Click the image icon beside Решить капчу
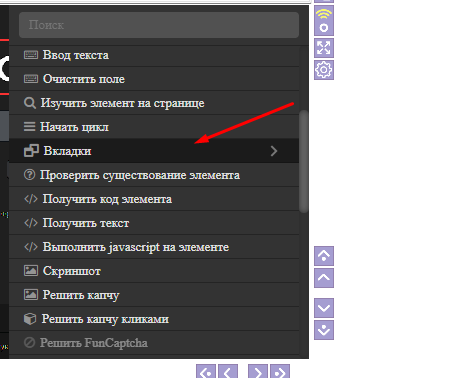The width and height of the screenshot is (460, 378). [x=31, y=294]
